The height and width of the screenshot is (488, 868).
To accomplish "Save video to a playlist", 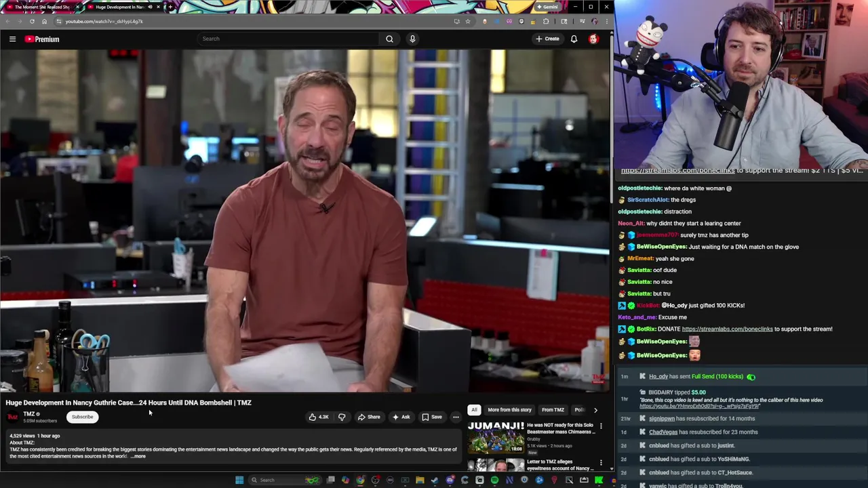I will tap(432, 417).
